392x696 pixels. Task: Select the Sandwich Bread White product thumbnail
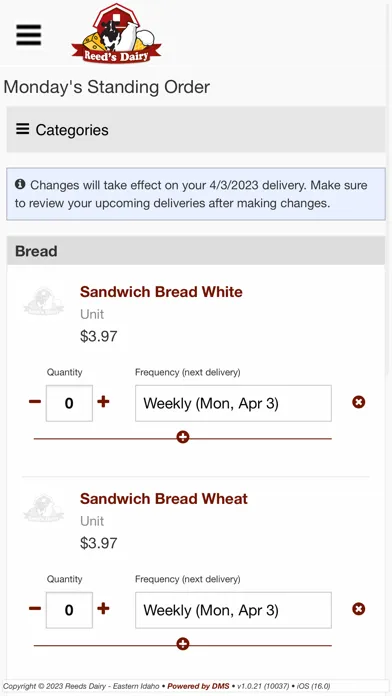[x=44, y=302]
